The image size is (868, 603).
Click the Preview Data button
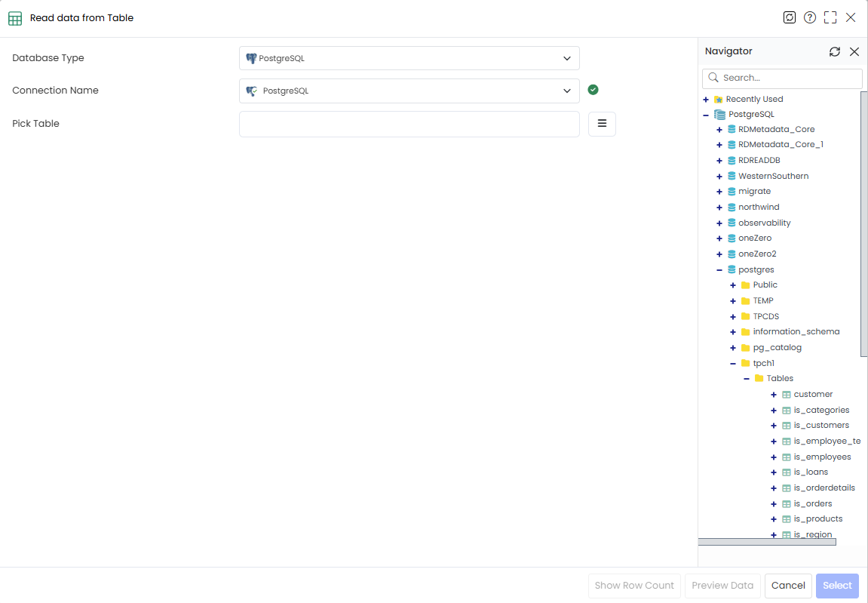click(722, 586)
